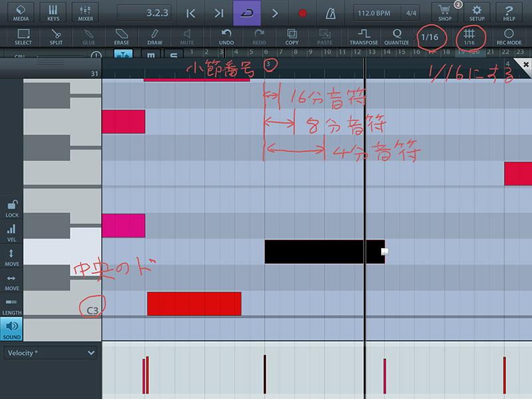Open the SETUP gear menu
This screenshot has height=399, width=532.
pos(477,13)
